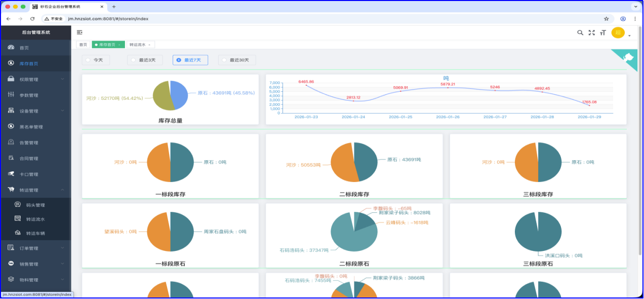The image size is (644, 299).
Task: Select the 最近3天 radio option
Action: (145, 60)
